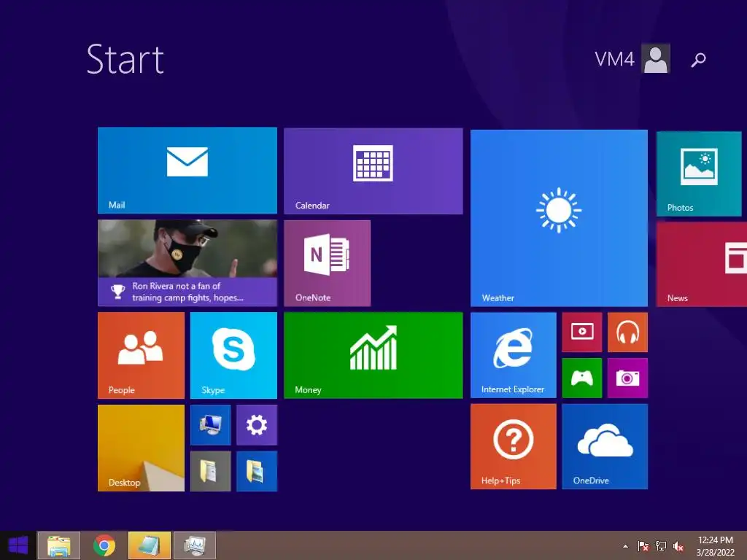Open the News tile
Viewport: 747px width, 560px height.
[701, 264]
